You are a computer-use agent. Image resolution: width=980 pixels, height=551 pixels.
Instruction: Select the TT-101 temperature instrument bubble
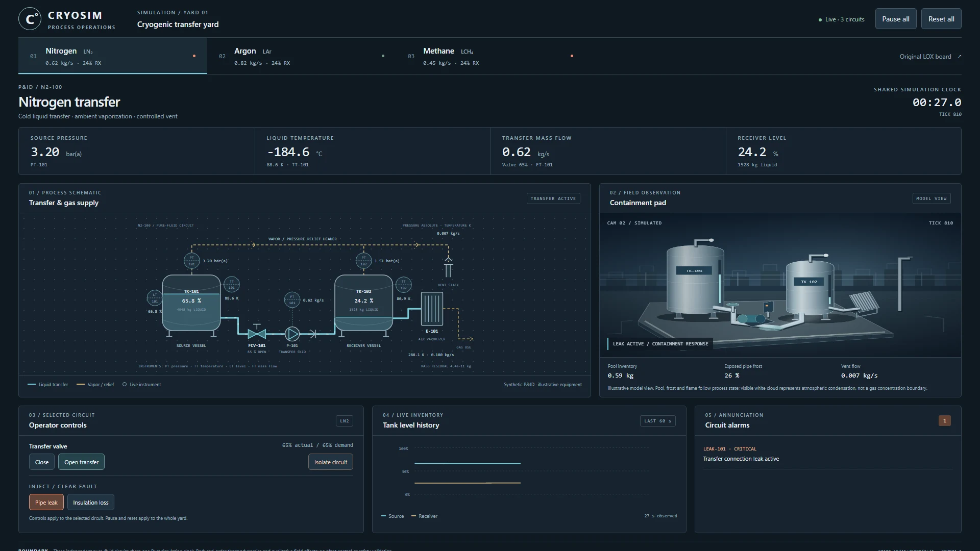tap(232, 284)
